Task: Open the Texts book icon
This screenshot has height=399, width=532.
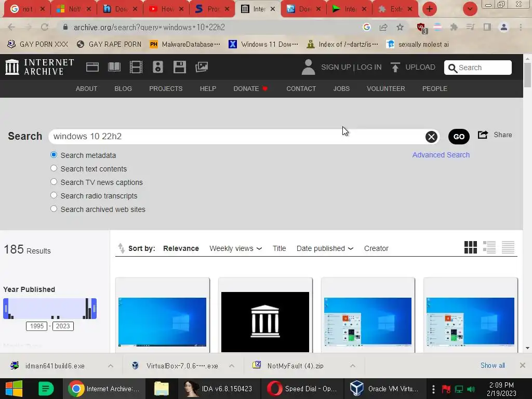Action: [x=114, y=67]
